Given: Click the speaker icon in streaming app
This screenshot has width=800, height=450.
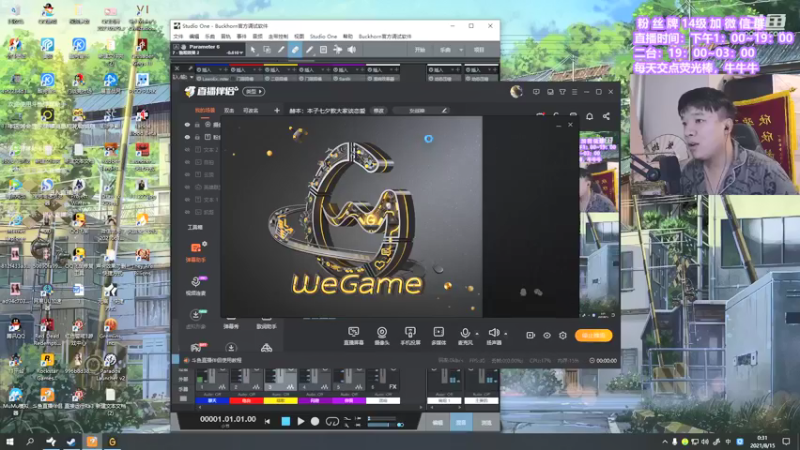Looking at the screenshot, I should pyautogui.click(x=493, y=333).
